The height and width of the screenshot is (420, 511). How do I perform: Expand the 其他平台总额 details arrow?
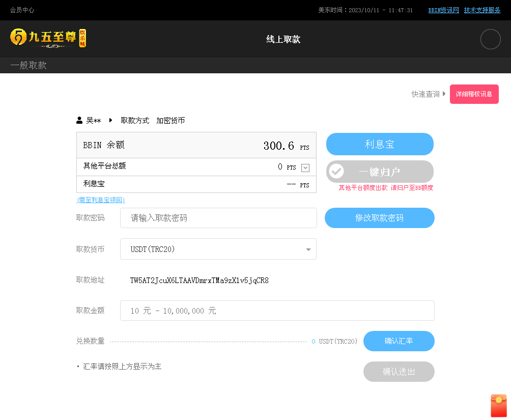coord(305,167)
